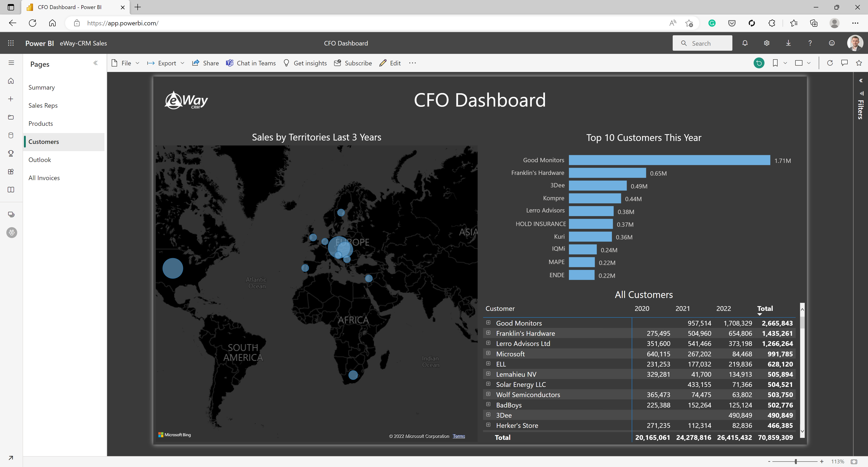Screen dimensions: 868x467
Task: Click the large USA bubble on map
Action: click(x=172, y=268)
